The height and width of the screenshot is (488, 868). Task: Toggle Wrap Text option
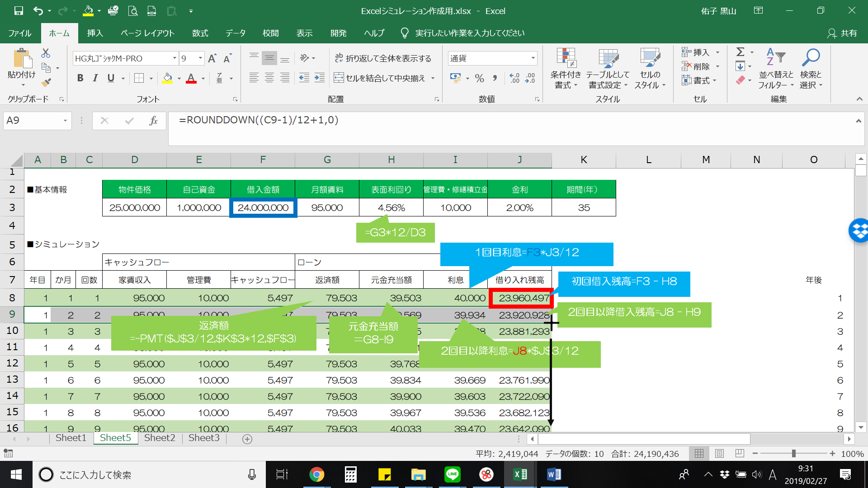tap(383, 58)
